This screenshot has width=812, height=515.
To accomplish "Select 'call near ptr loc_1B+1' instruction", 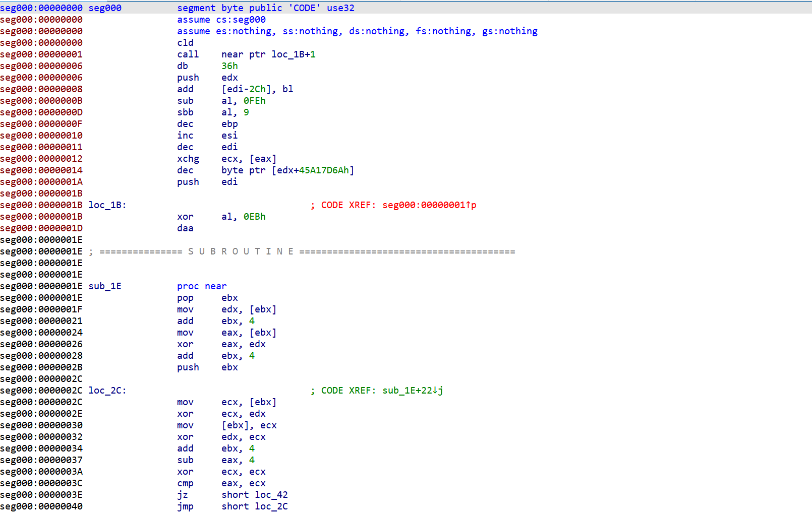I will click(246, 54).
